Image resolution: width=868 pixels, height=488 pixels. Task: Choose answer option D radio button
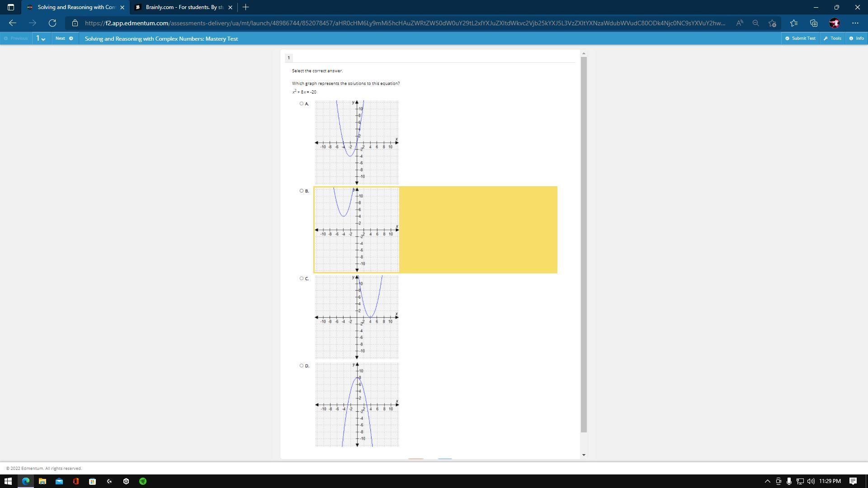(302, 366)
